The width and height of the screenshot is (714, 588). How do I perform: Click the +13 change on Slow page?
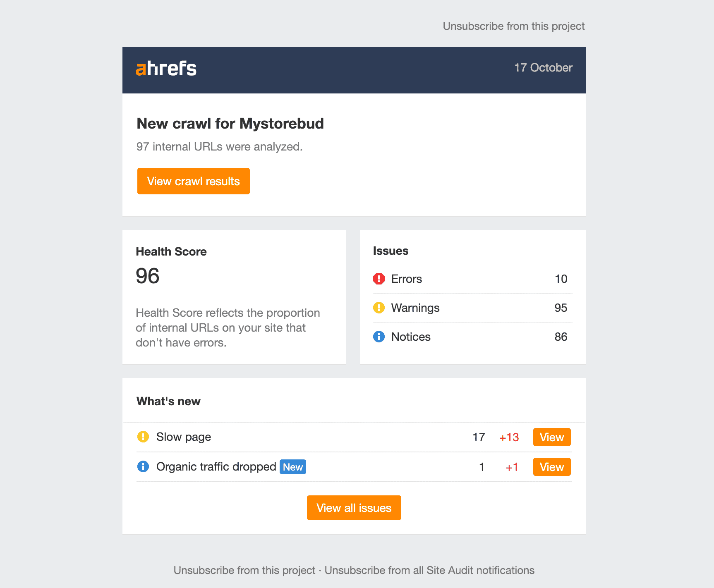coord(509,437)
